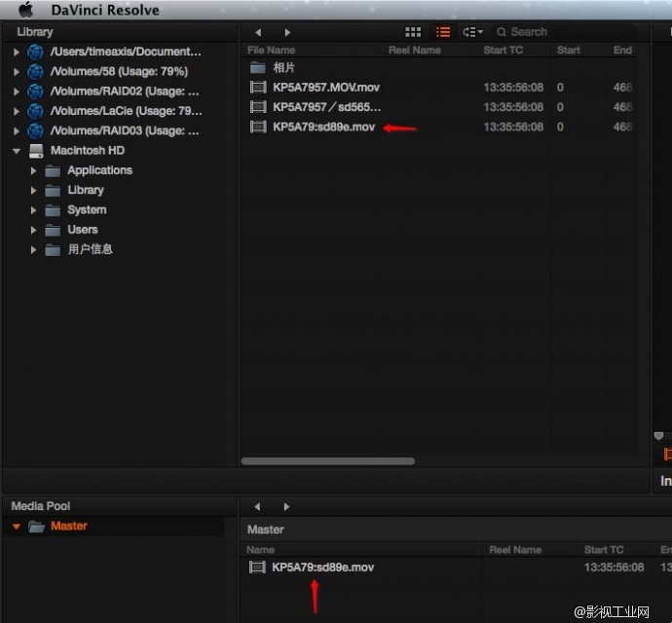Sort by File Name column header
672x623 pixels.
click(271, 51)
